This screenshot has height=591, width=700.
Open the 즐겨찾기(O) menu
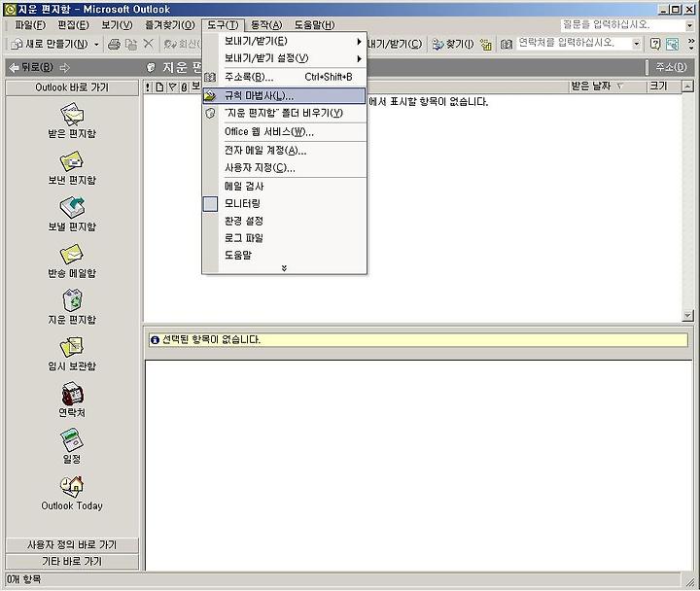pyautogui.click(x=170, y=25)
